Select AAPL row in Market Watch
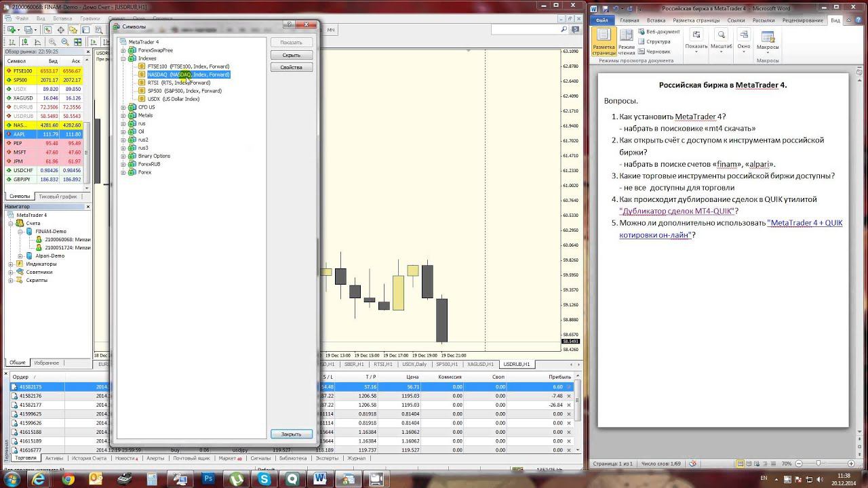Image resolution: width=868 pixels, height=488 pixels. point(45,134)
